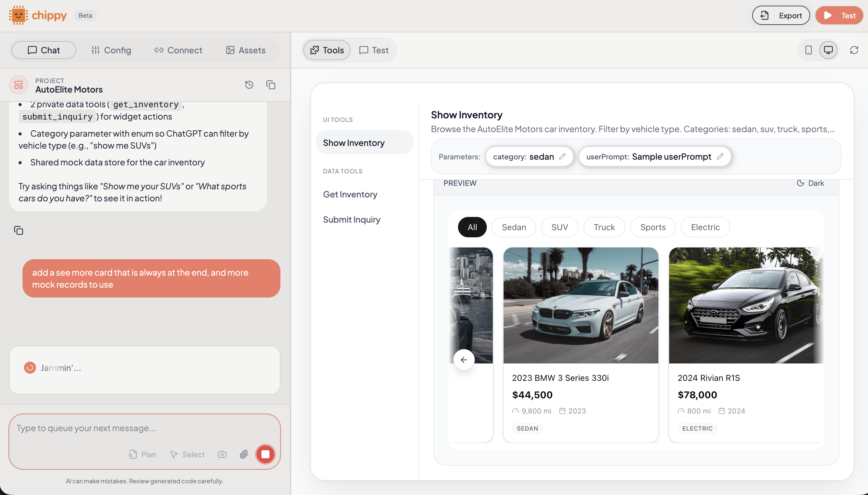Refresh the preview with the reload icon
The width and height of the screenshot is (868, 495).
854,50
